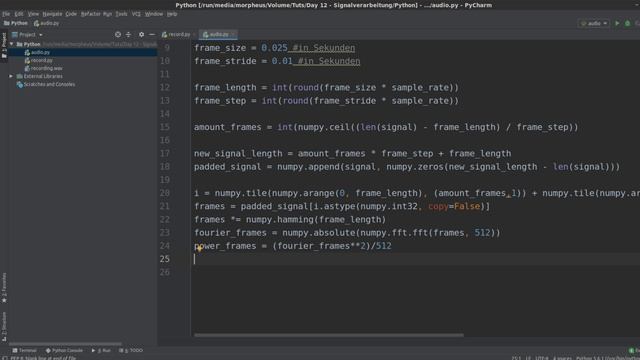Open the VCS menu

click(x=136, y=14)
